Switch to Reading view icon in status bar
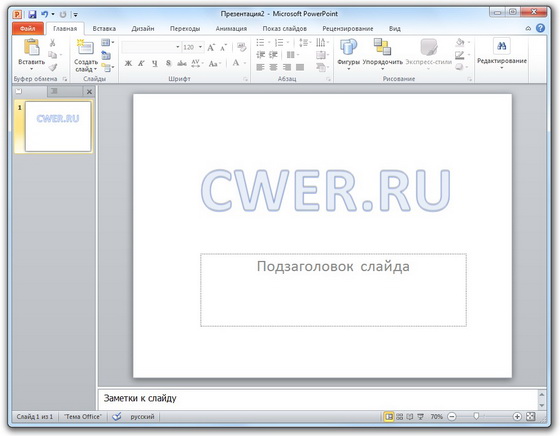 [x=410, y=416]
